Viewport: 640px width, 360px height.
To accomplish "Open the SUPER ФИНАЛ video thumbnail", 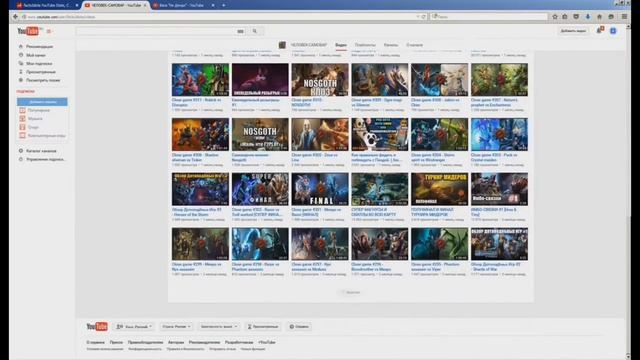I will click(x=260, y=189).
